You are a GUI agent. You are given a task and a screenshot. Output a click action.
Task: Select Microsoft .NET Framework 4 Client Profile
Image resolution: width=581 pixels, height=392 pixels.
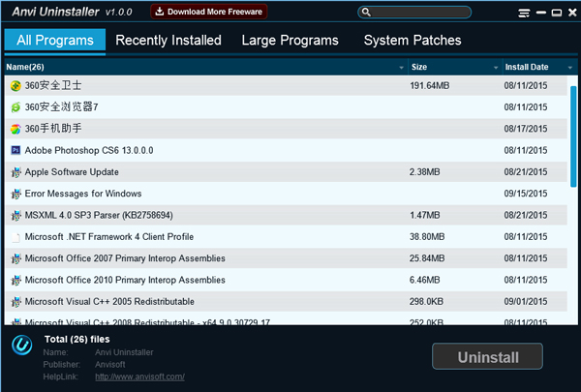pyautogui.click(x=108, y=237)
